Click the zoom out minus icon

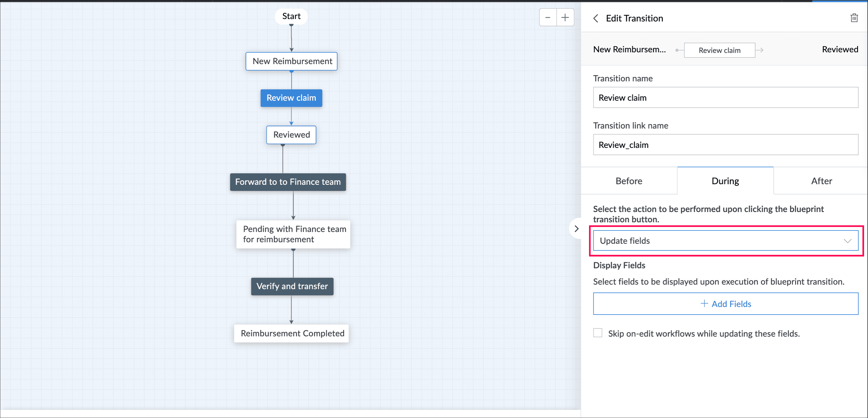coord(548,18)
